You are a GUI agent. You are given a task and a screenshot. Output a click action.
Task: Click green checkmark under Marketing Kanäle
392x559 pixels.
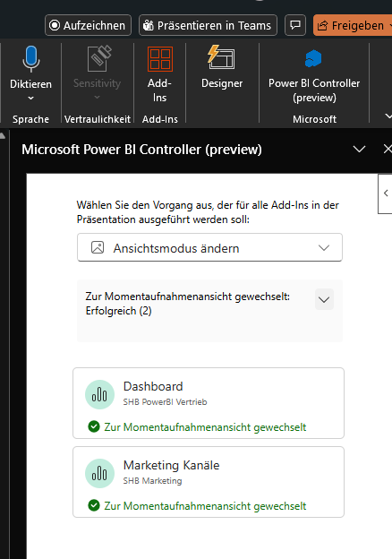94,505
